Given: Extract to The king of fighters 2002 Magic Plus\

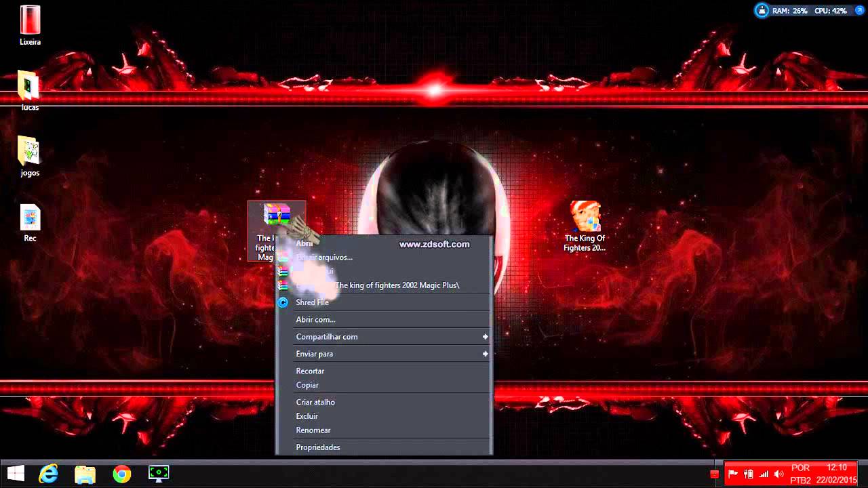Looking at the screenshot, I should click(x=384, y=285).
